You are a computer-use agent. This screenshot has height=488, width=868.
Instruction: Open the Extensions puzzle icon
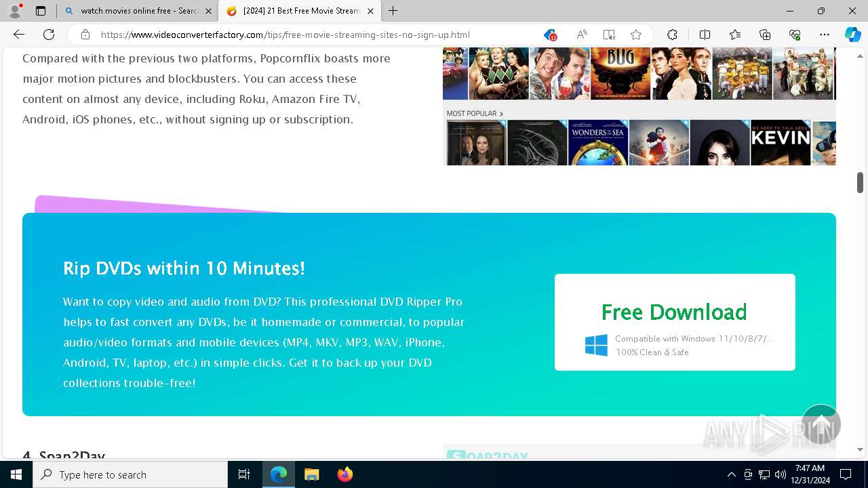(672, 35)
